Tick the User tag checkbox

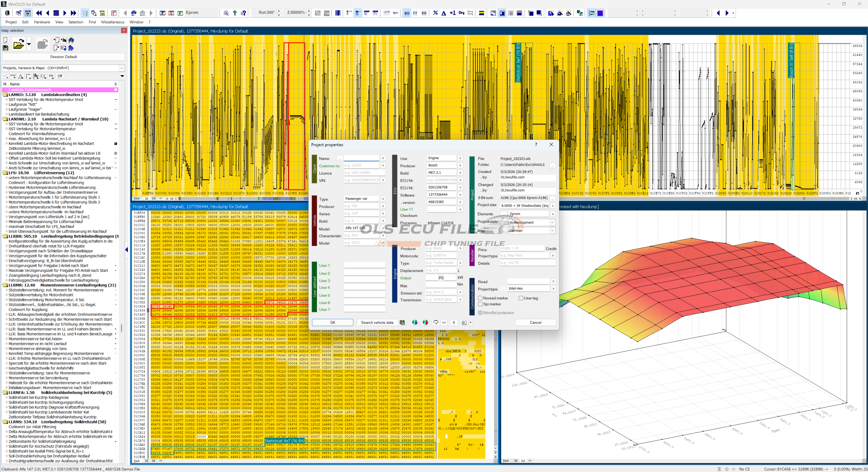tap(521, 298)
